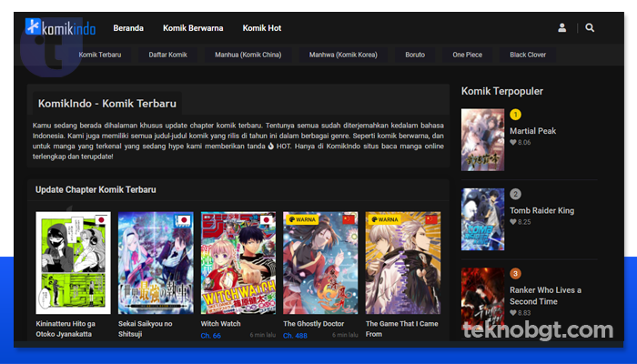The height and width of the screenshot is (364, 637).
Task: Open Kininatteru Hito ga Otoko Jyanakatta cover
Action: 73,263
